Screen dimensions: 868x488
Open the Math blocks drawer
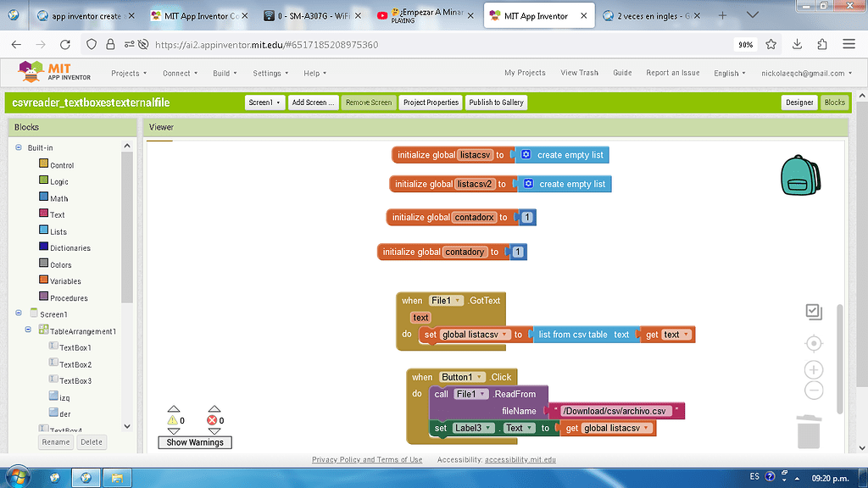(58, 197)
